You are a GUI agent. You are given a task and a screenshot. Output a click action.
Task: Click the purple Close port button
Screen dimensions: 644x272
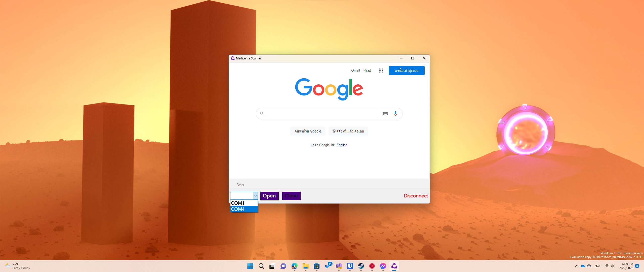click(291, 196)
